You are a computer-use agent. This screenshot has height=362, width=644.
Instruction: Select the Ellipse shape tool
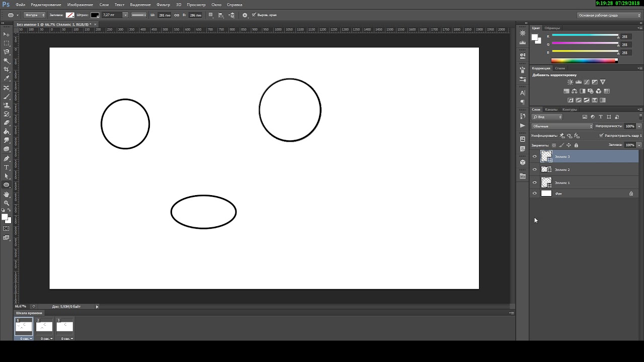pos(7,185)
